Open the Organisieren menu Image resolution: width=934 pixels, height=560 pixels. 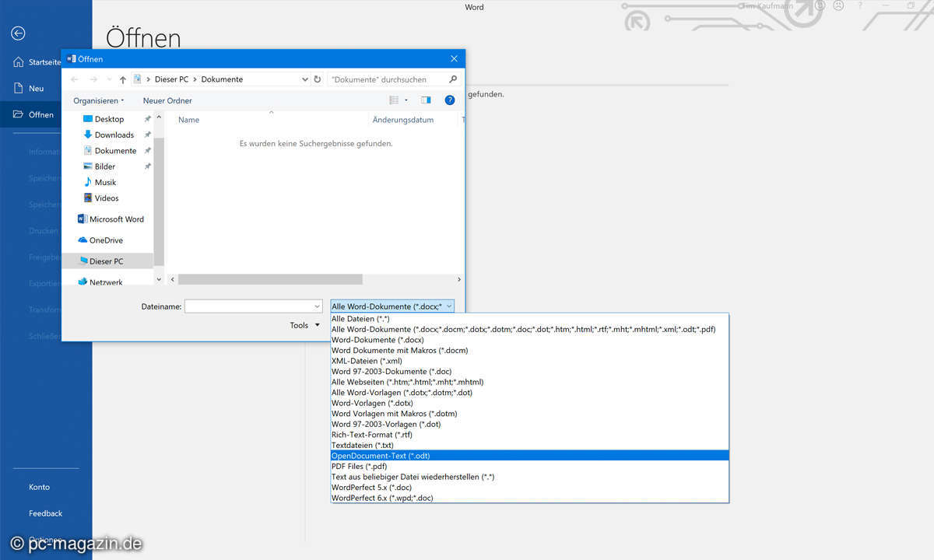[98, 100]
